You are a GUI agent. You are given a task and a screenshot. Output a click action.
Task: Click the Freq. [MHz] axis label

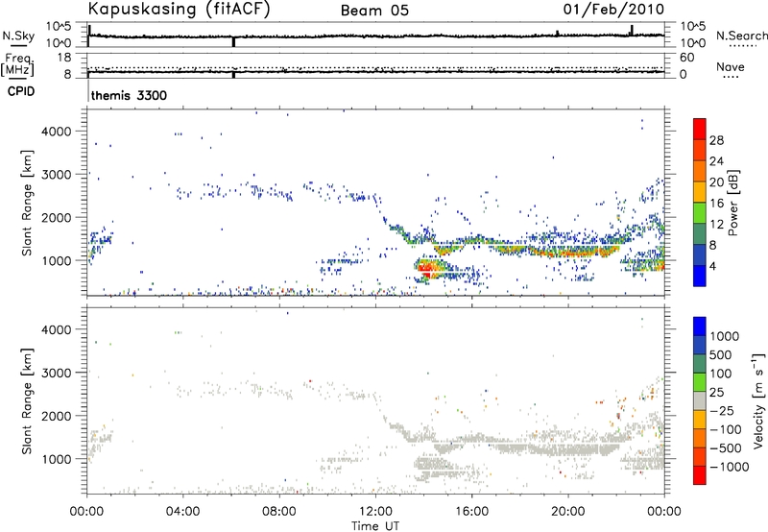[17, 65]
